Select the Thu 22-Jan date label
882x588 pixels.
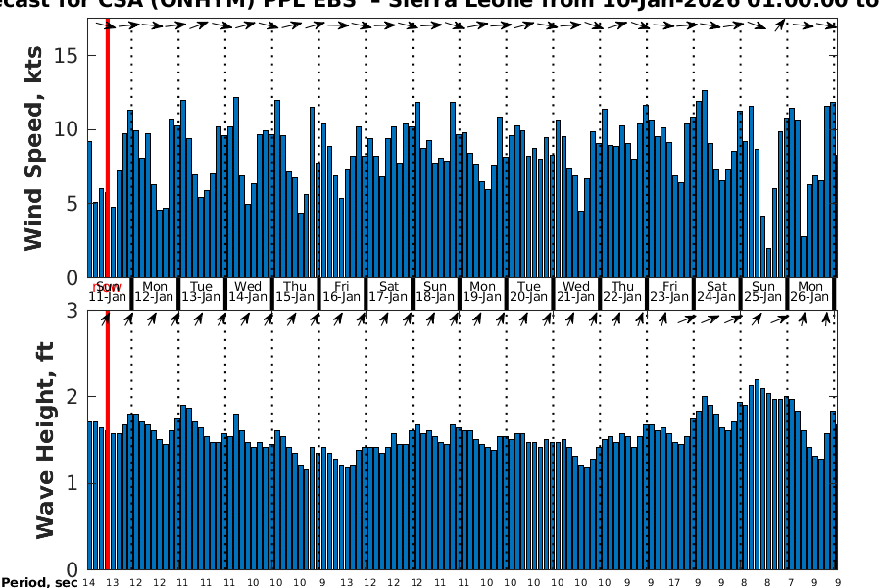pyautogui.click(x=622, y=291)
